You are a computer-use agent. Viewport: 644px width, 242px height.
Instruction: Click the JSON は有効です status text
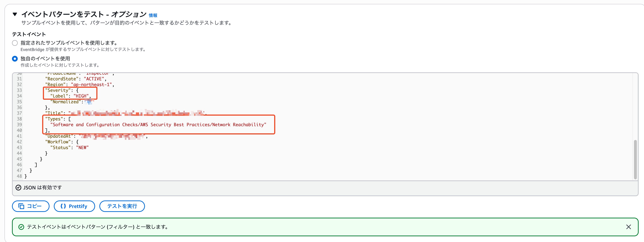[x=43, y=188]
